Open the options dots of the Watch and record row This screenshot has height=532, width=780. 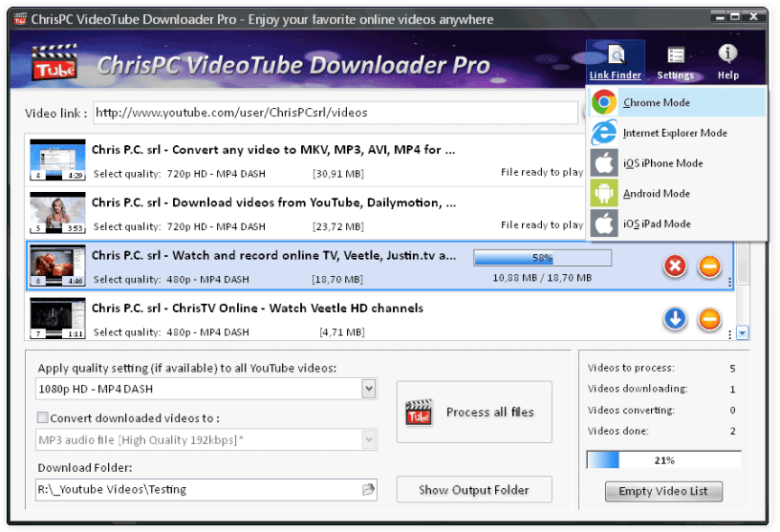[x=729, y=283]
